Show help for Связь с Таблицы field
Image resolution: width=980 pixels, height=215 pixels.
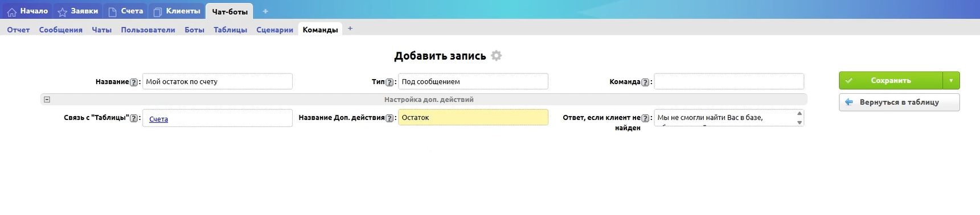tap(134, 118)
